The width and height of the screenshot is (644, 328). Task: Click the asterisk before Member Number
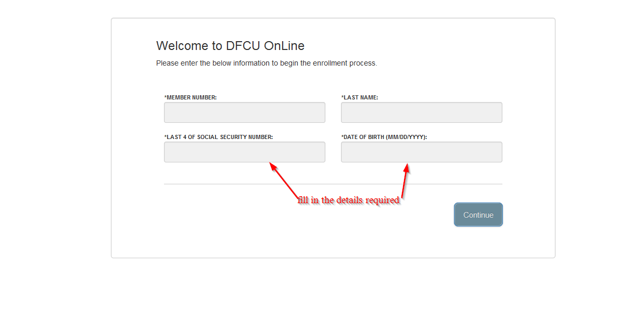(165, 97)
